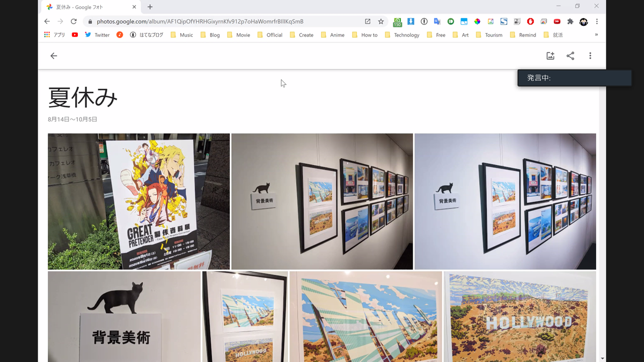The height and width of the screenshot is (362, 644).
Task: Expand the How to bookmark folder
Action: [x=364, y=35]
